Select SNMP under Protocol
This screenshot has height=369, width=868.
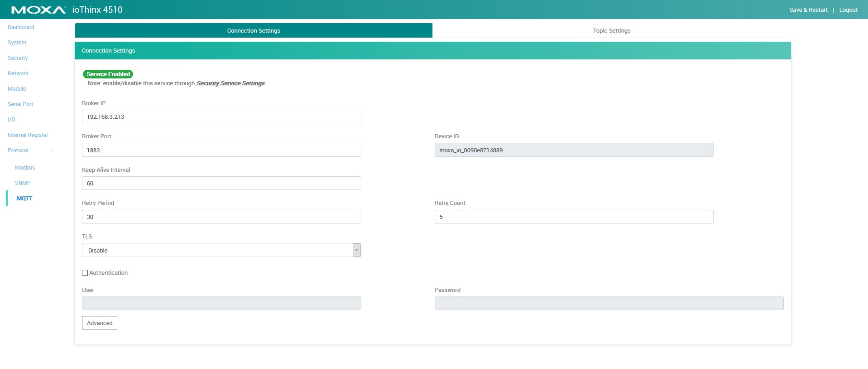23,183
